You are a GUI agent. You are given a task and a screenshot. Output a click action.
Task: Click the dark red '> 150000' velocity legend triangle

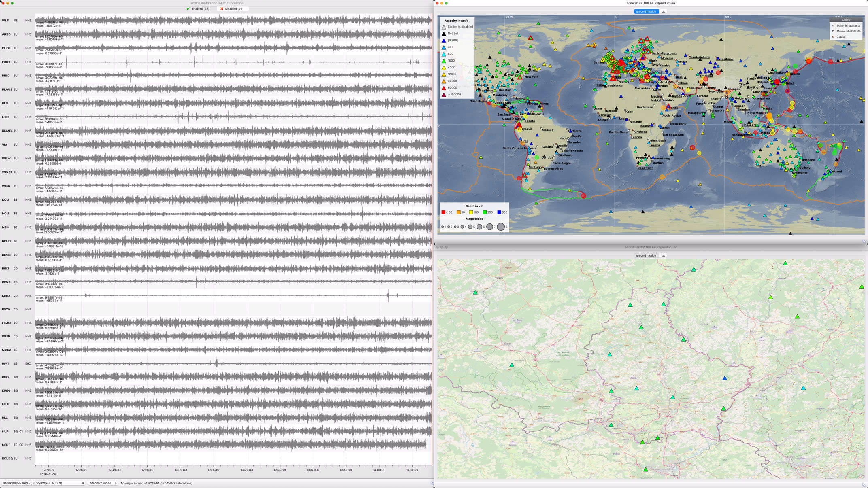[x=444, y=94]
